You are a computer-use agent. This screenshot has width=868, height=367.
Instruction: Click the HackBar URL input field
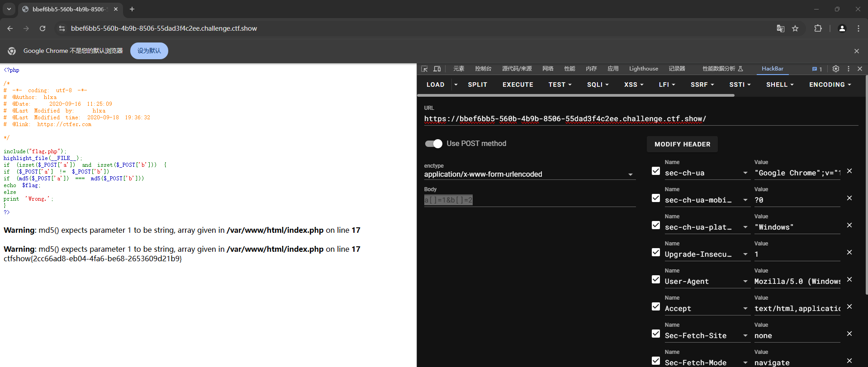click(641, 119)
